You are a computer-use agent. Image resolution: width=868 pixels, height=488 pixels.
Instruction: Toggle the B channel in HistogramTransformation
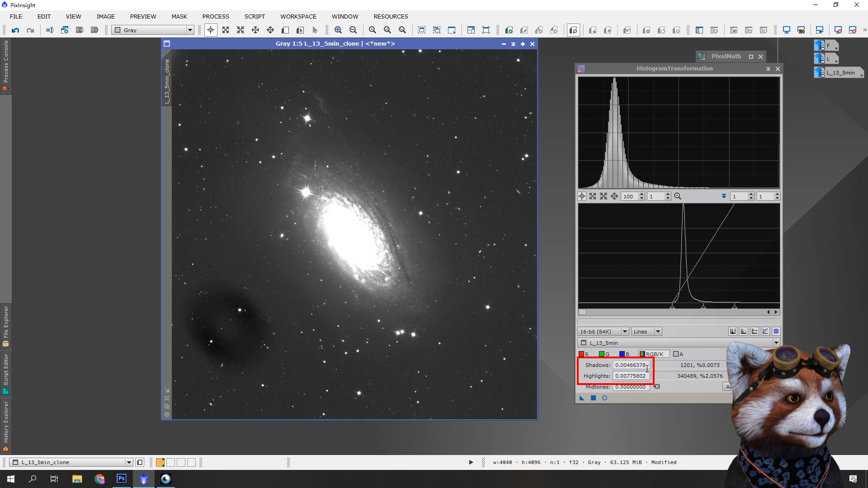[x=624, y=354]
